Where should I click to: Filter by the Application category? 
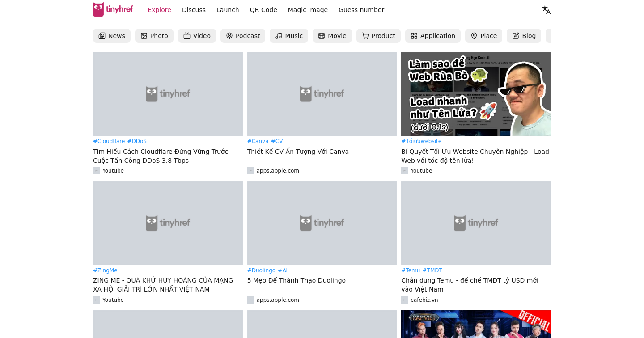click(433, 36)
